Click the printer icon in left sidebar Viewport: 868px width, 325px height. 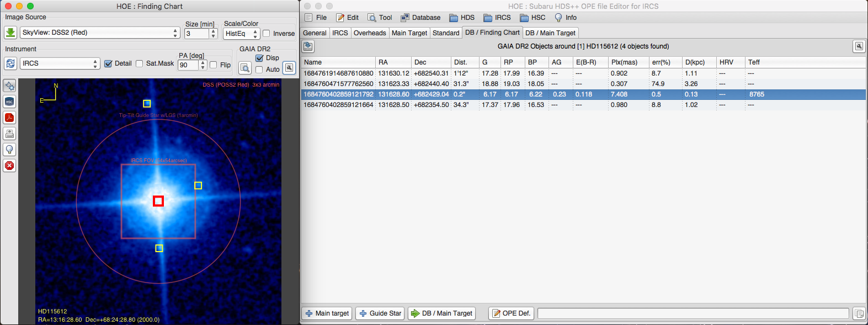[x=9, y=134]
